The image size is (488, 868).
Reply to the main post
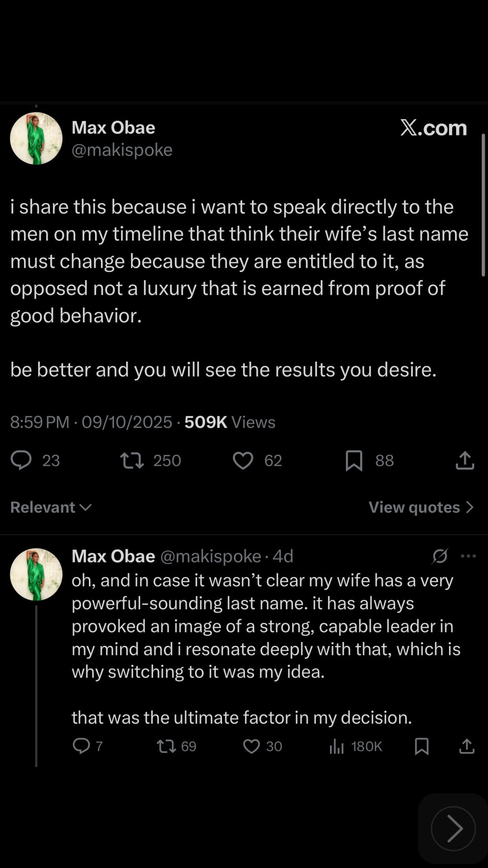21,460
